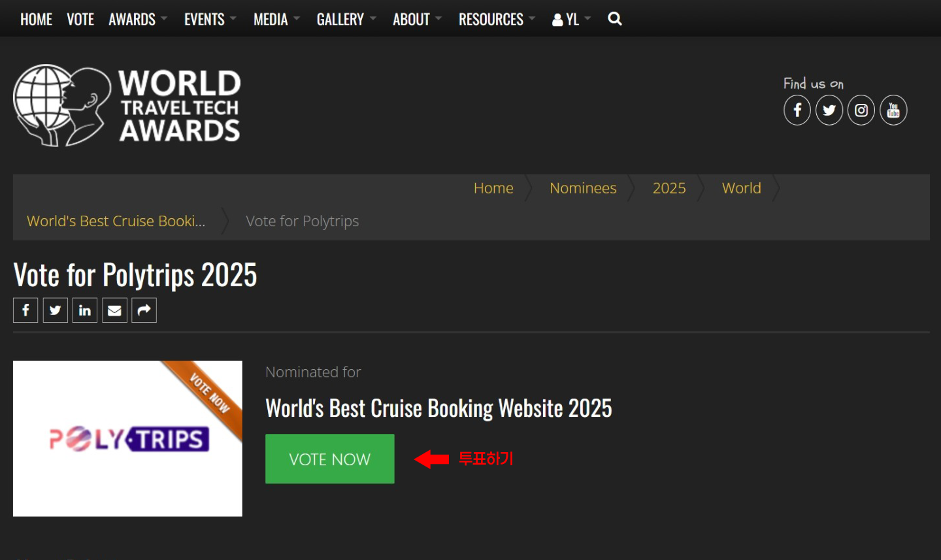
Task: Expand the Awards dropdown menu
Action: pos(137,20)
